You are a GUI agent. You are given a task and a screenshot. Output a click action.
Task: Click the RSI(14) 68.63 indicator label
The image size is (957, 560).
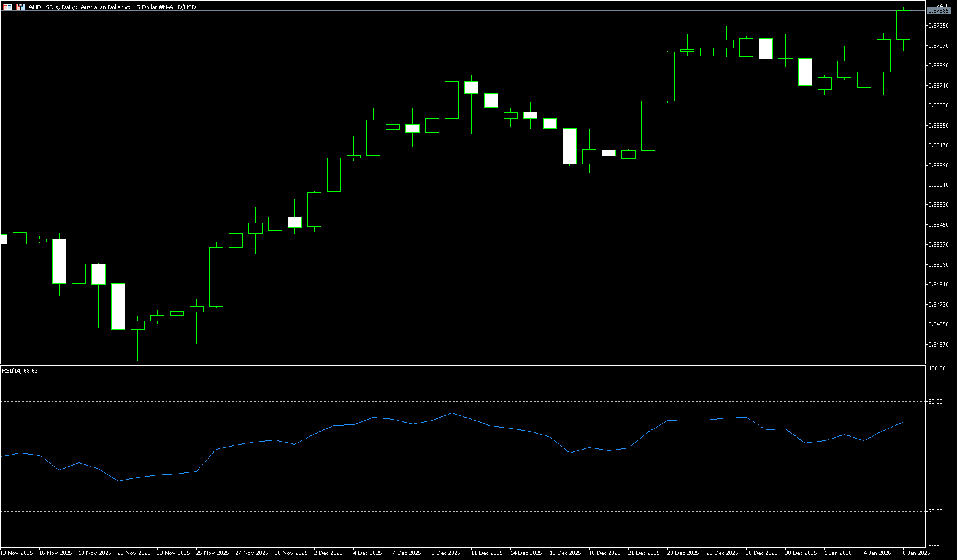[x=20, y=370]
